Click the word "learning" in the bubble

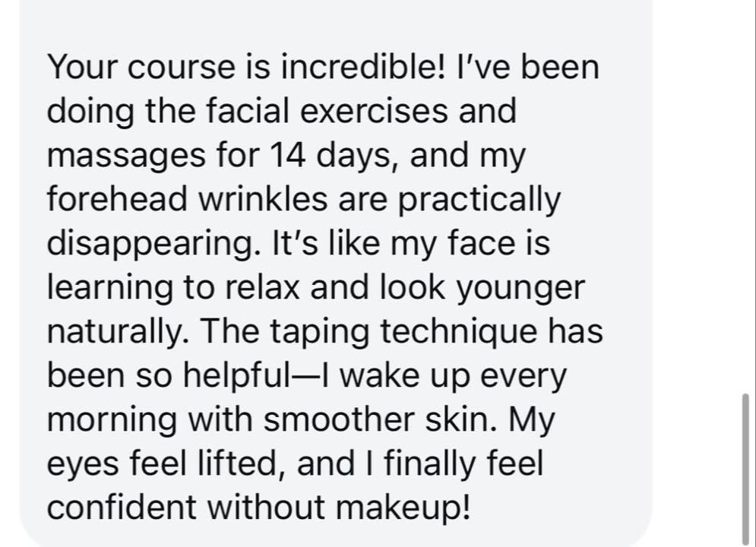pyautogui.click(x=109, y=289)
